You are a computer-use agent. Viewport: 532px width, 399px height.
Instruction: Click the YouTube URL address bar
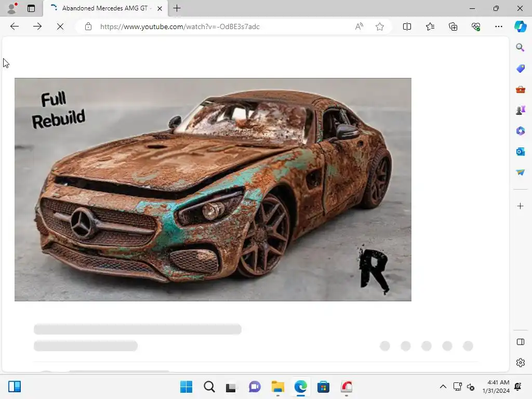pos(179,26)
